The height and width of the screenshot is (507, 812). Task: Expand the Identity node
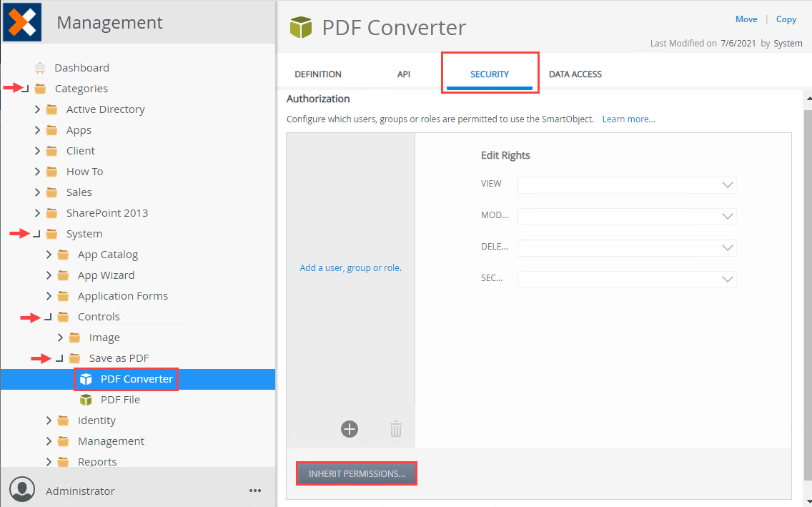coord(48,420)
